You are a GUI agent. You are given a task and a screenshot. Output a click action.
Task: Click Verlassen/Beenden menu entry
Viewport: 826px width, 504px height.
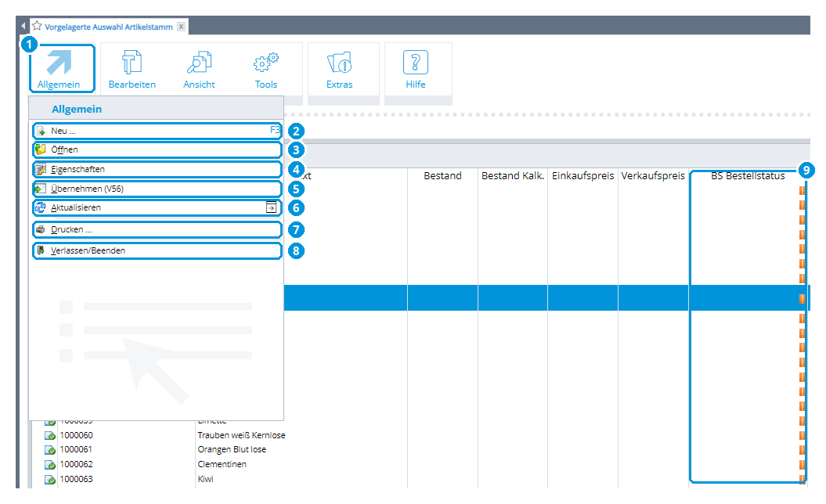click(157, 250)
